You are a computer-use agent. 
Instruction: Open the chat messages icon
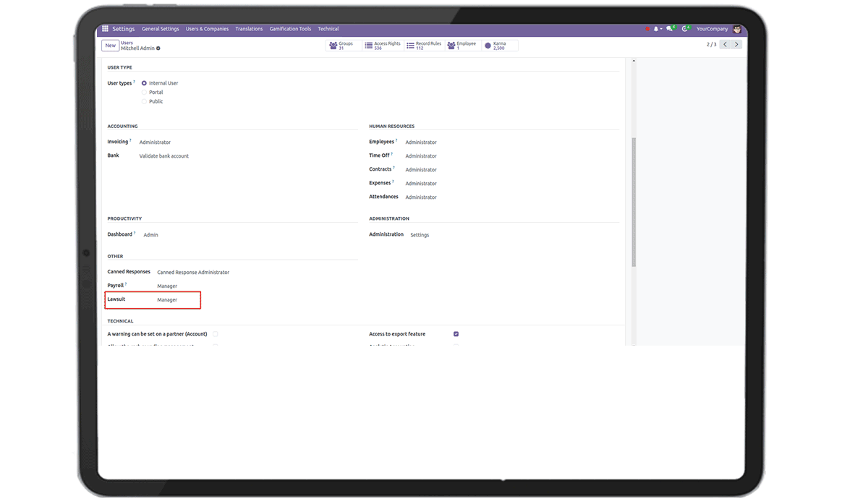click(x=670, y=29)
